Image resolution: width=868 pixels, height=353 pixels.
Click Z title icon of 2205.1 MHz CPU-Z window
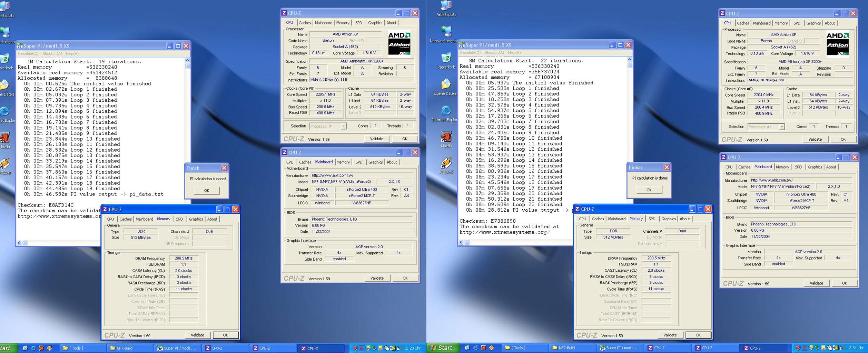click(x=284, y=13)
